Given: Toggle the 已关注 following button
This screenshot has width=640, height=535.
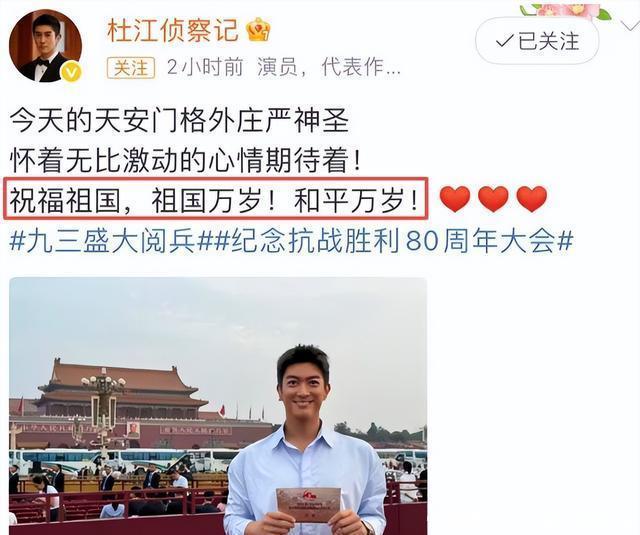Looking at the screenshot, I should click(x=537, y=41).
